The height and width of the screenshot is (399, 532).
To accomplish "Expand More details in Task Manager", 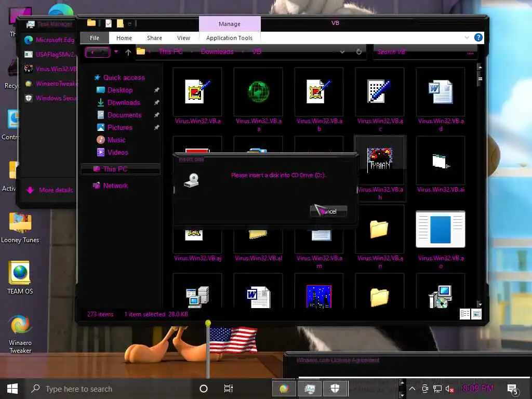I will point(50,190).
